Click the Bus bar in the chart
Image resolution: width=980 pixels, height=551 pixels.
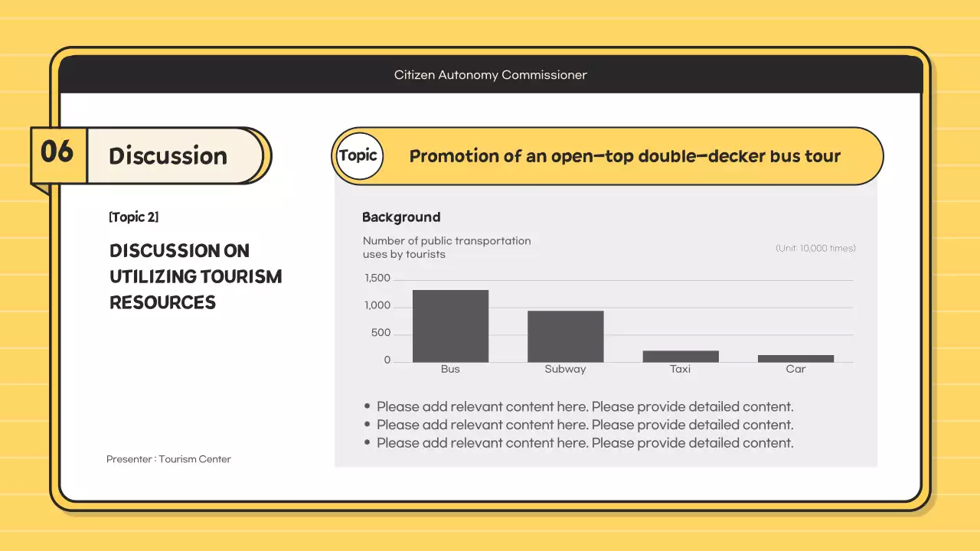pos(450,326)
